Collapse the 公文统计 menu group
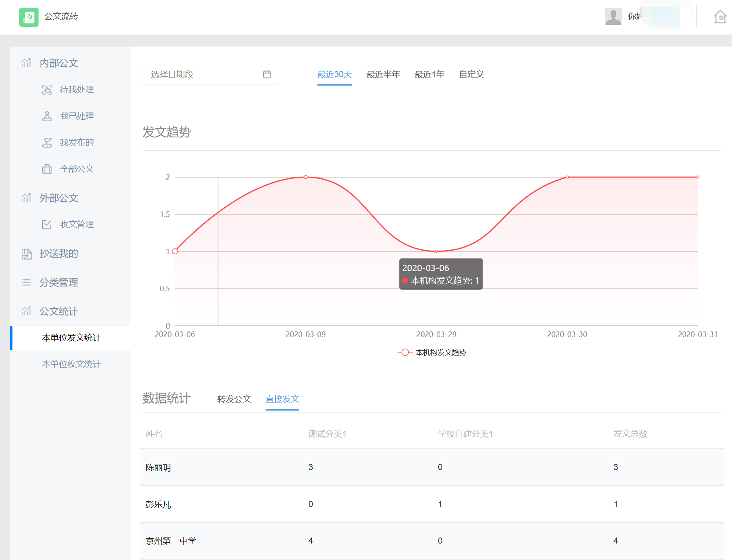 (59, 311)
